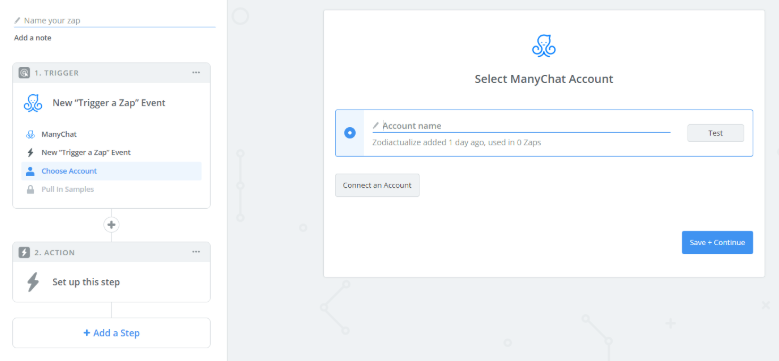Click the trigger title New Trigger a Zap Event
The height and width of the screenshot is (361, 779).
tap(109, 103)
